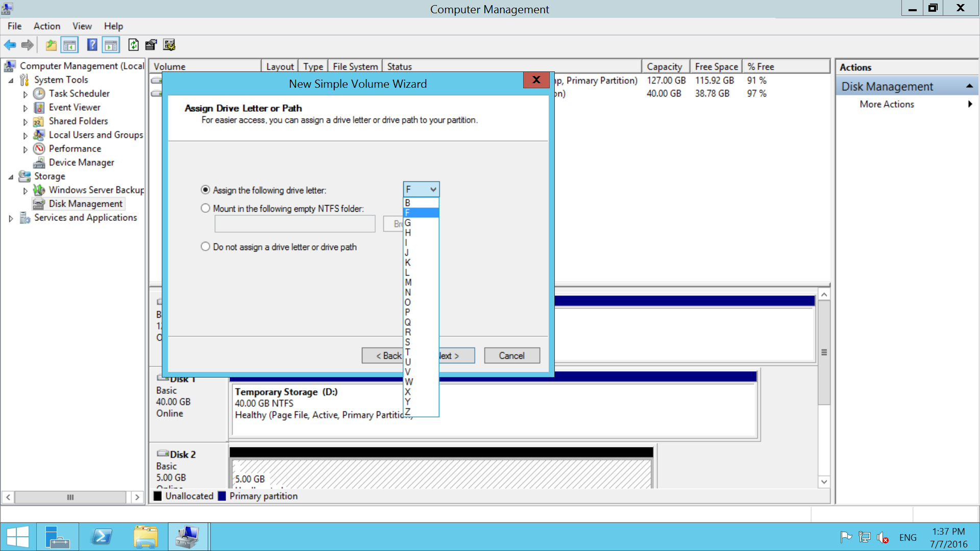Click the ENG language indicator
This screenshot has height=551, width=980.
[x=908, y=537]
